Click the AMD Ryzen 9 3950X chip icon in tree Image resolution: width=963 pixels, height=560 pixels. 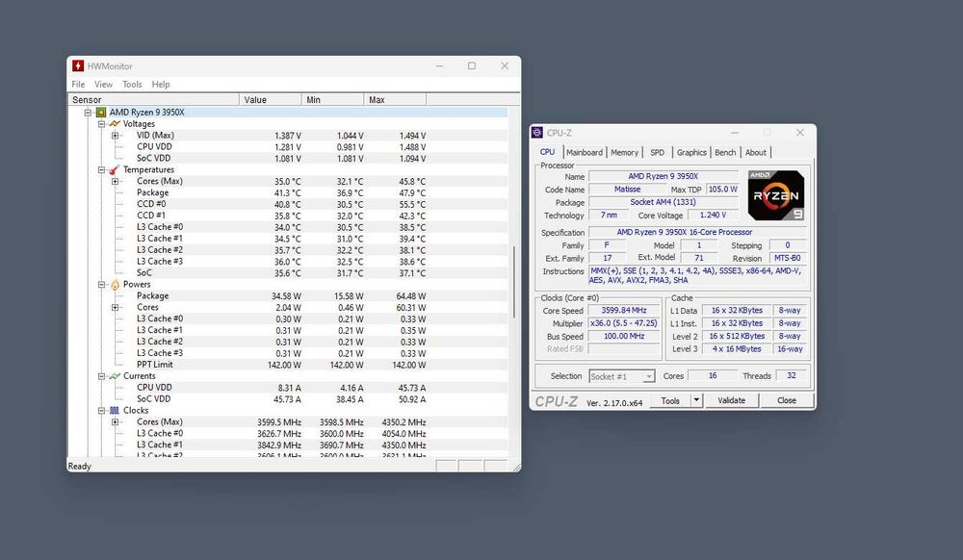(x=101, y=113)
